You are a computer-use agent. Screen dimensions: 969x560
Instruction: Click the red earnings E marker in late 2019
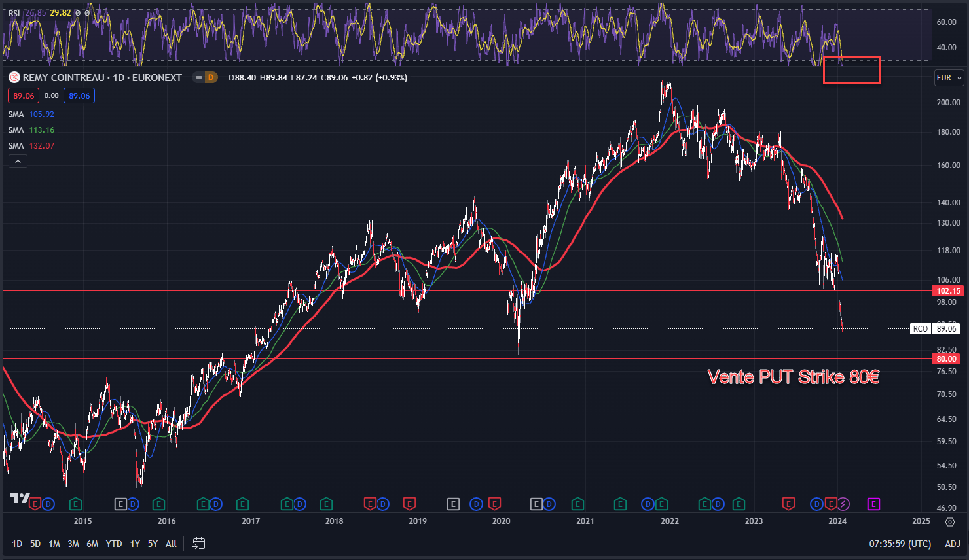(495, 504)
